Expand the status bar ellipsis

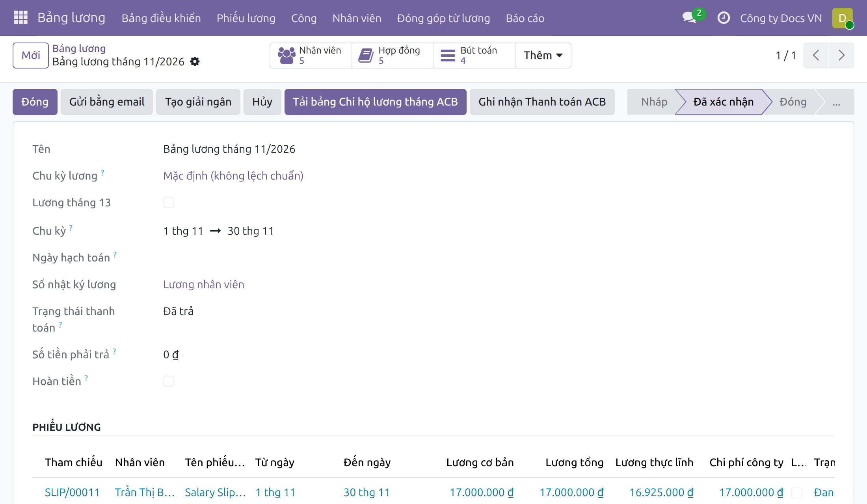[x=836, y=102]
